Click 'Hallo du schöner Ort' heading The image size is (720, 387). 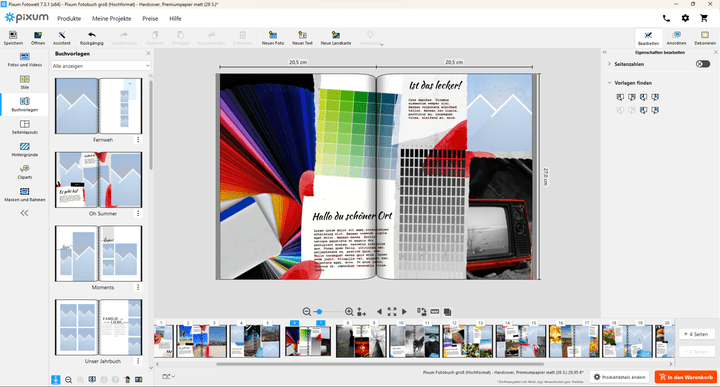point(352,216)
